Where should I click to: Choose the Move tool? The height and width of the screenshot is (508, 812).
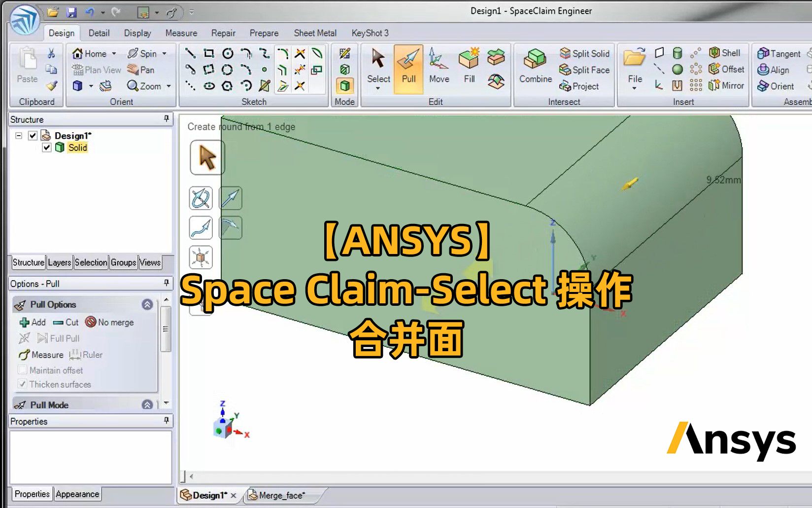tap(439, 66)
